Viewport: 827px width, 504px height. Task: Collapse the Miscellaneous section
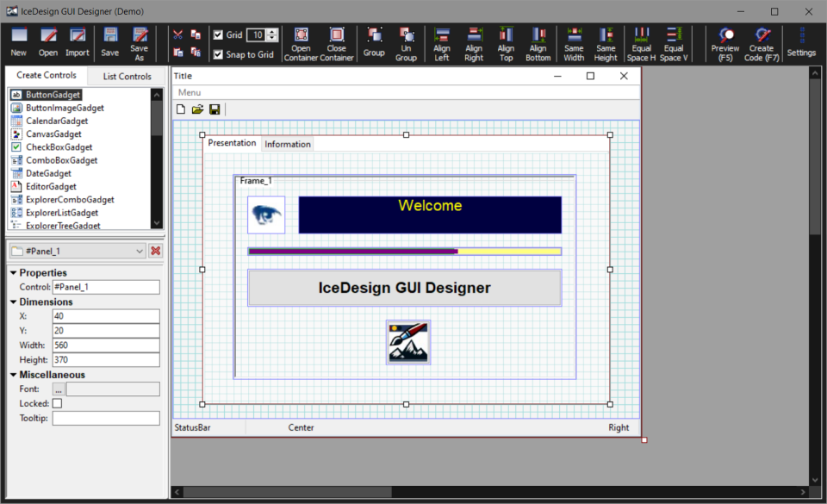tap(13, 374)
